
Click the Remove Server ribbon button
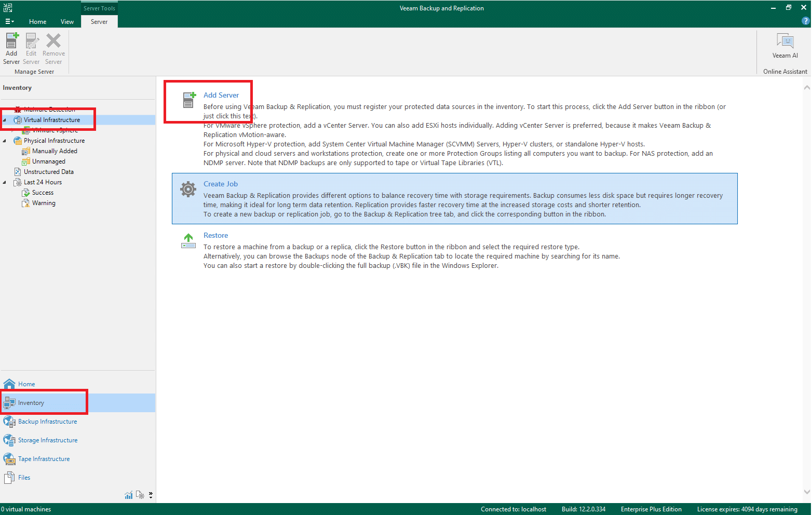53,48
